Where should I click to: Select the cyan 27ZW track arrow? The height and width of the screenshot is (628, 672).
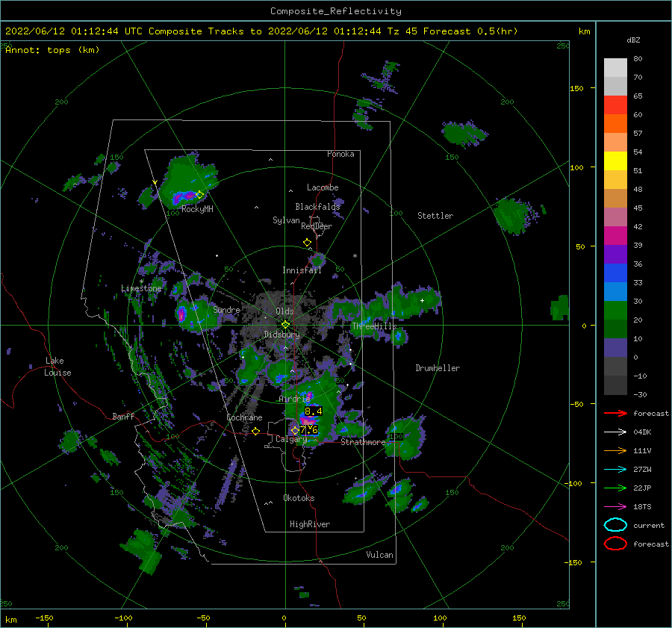pyautogui.click(x=615, y=470)
